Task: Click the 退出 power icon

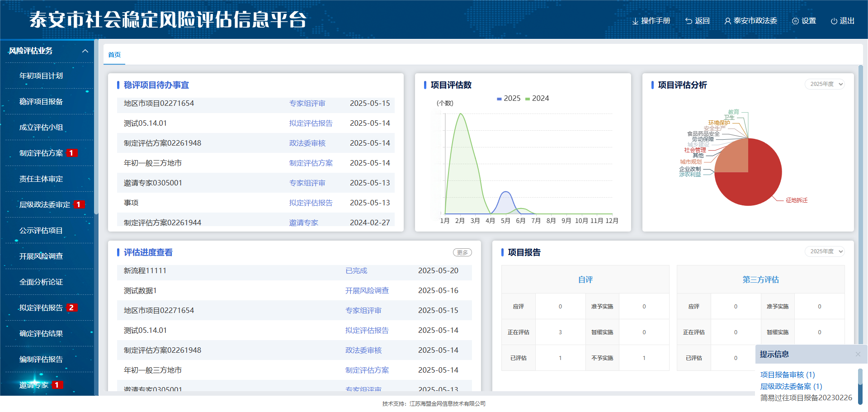Action: click(x=833, y=21)
